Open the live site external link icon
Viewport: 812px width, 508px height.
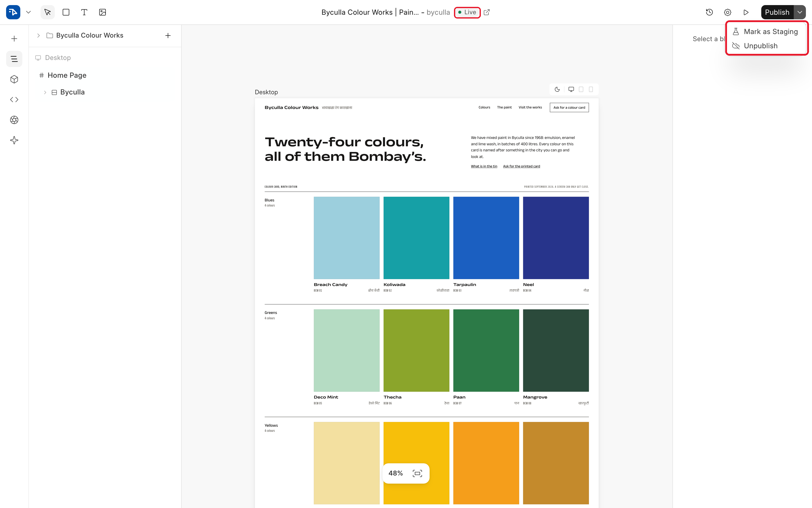click(x=486, y=12)
